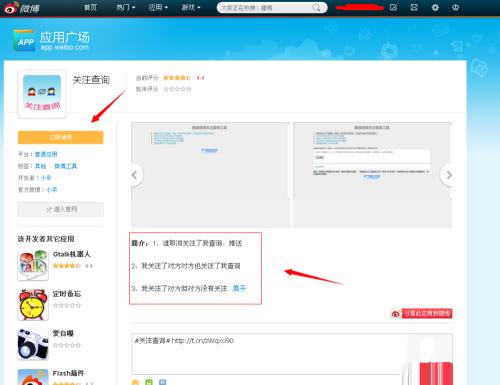Click the Flash插件 app icon
Screen dimensions: 500x385
click(x=33, y=377)
